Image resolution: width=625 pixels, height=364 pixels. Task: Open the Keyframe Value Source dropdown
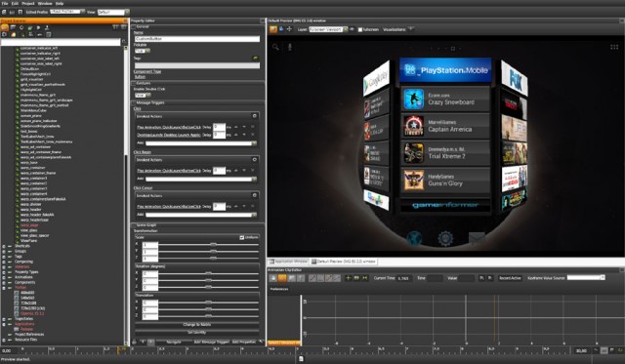click(586, 277)
